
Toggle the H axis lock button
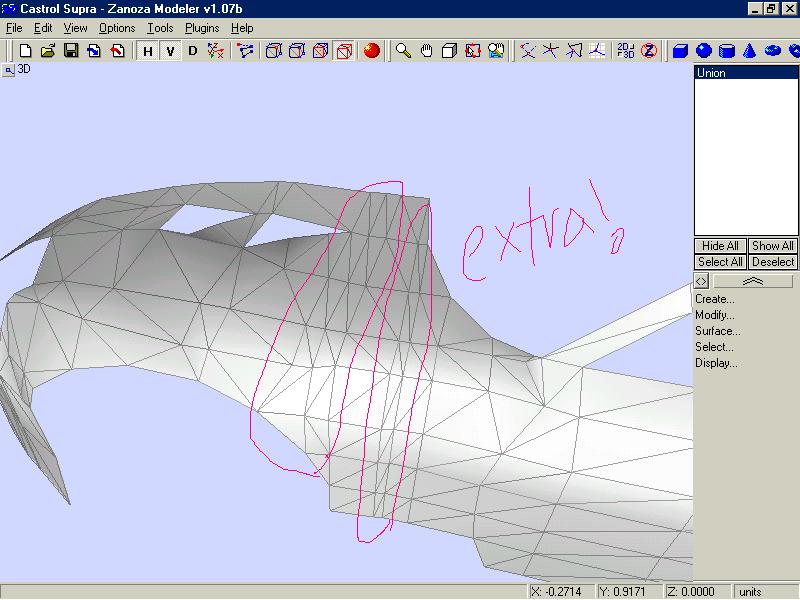[x=148, y=50]
